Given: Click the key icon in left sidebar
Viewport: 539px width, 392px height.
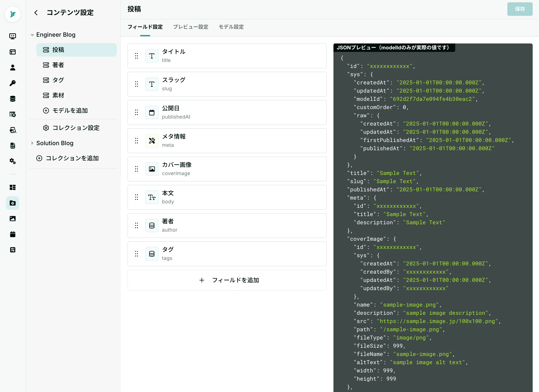Looking at the screenshot, I should coord(13,83).
